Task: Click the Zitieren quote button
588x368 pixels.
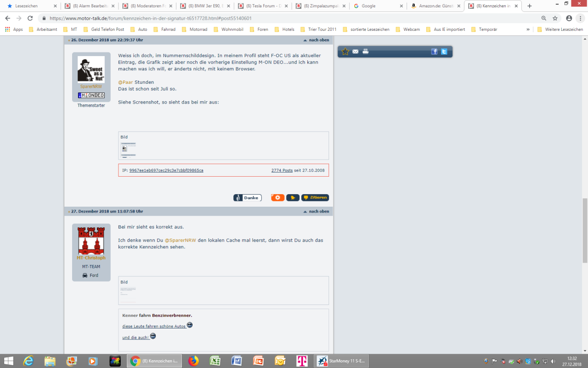Action: (315, 198)
